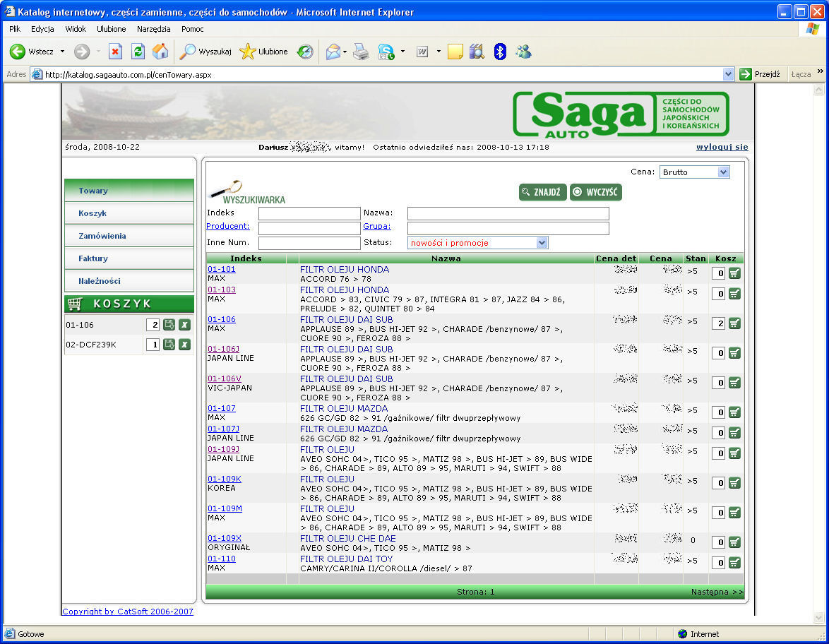Remove 01-106 from the basket sidebar
The height and width of the screenshot is (644, 829).
(x=184, y=325)
